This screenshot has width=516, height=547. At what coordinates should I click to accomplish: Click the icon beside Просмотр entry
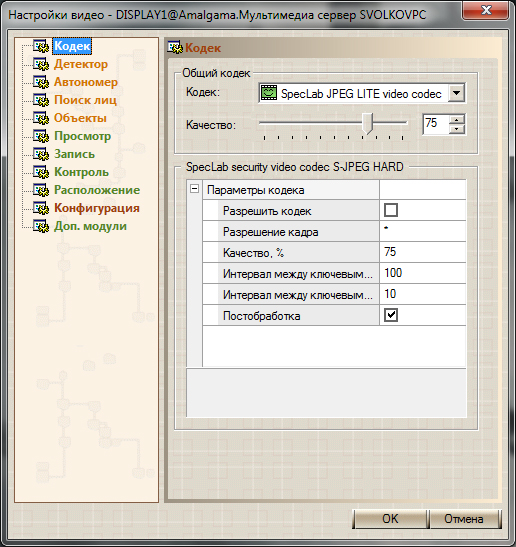pos(41,136)
